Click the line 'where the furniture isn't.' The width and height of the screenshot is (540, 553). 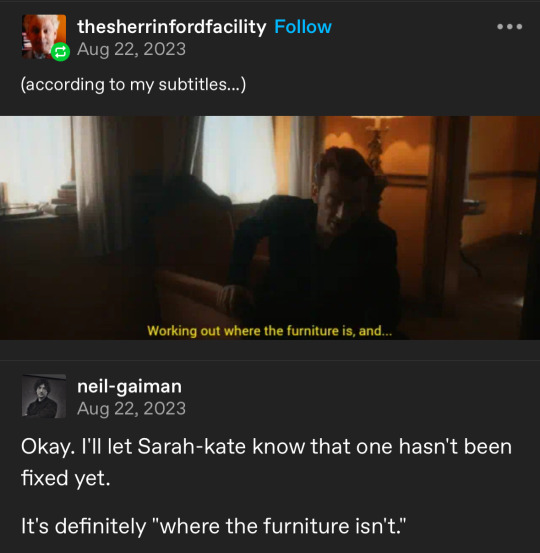[x=282, y=526]
